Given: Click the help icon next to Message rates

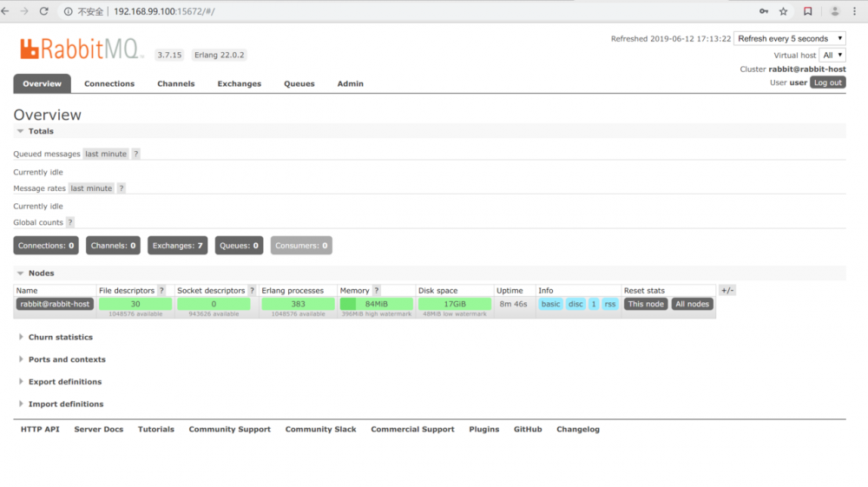Looking at the screenshot, I should click(x=122, y=188).
